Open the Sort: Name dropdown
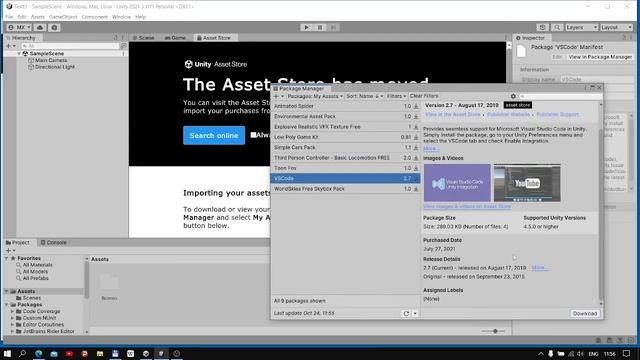640x360 pixels. (364, 96)
